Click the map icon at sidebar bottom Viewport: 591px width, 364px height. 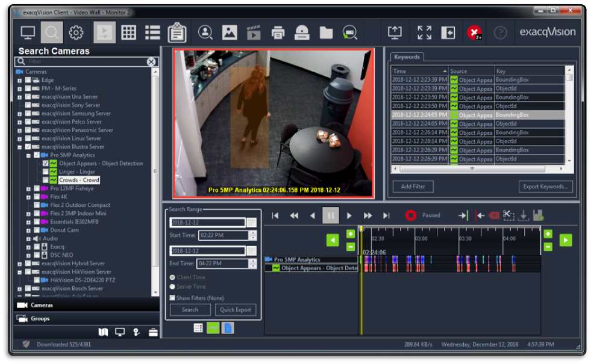pyautogui.click(x=103, y=332)
